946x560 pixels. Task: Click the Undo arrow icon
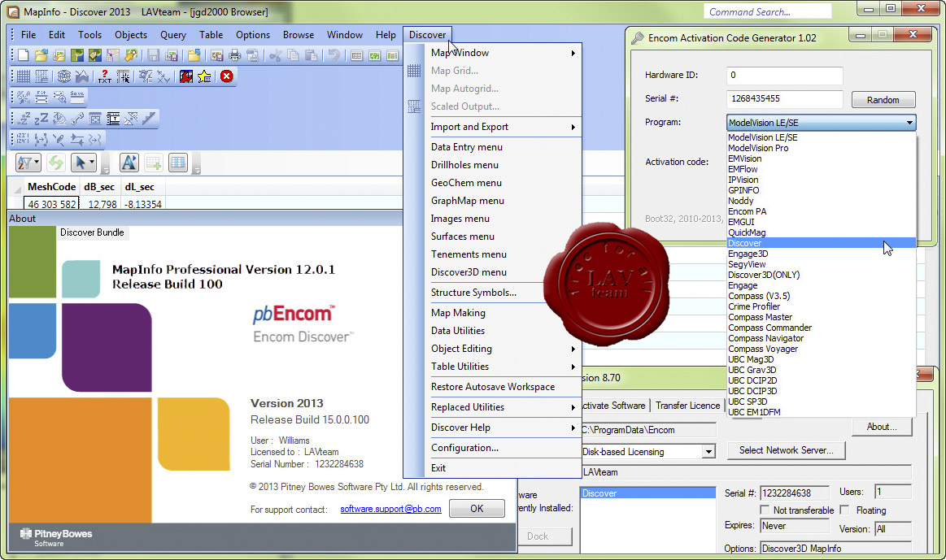(x=333, y=56)
